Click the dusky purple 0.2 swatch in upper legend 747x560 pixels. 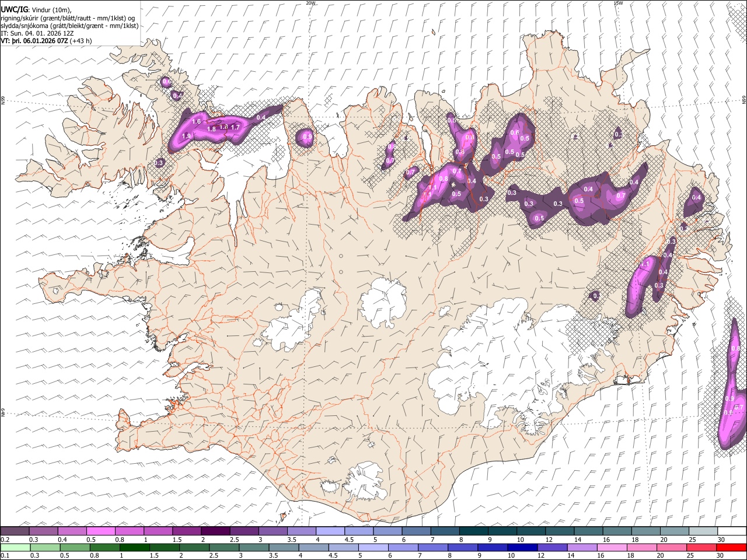15,531
